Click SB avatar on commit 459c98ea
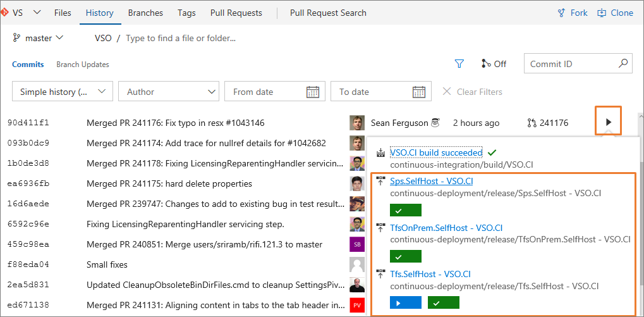 357,244
